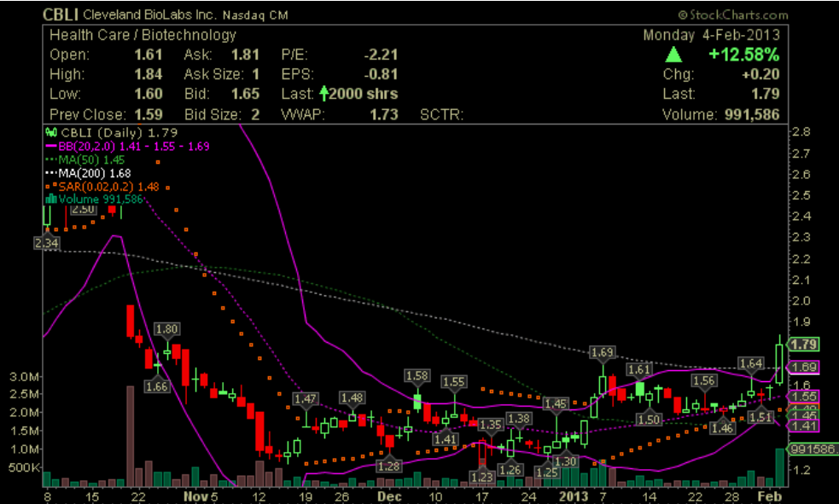Click the VWAP value 1.73
Screen dimensions: 839x504
384,114
